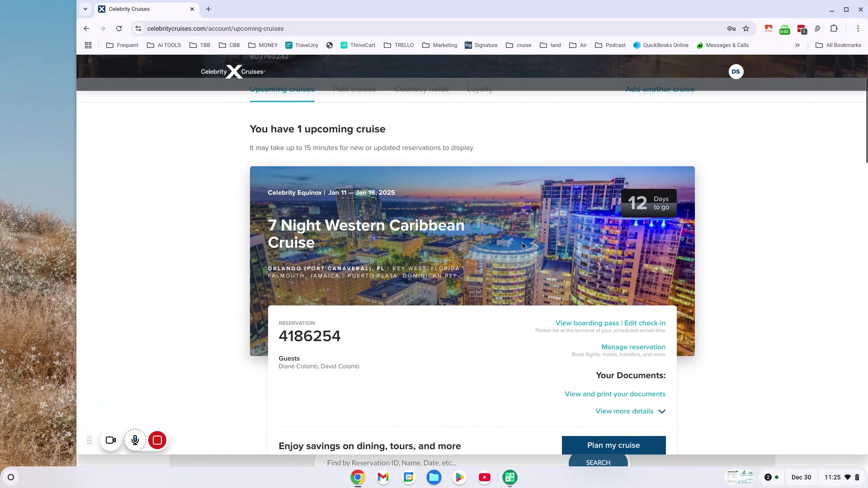Toggle the microphone in recording controls
Image resolution: width=868 pixels, height=488 pixels.
pos(135,440)
